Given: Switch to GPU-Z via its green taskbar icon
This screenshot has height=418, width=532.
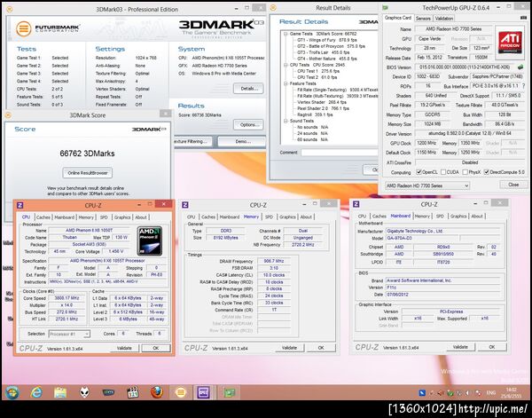Looking at the screenshot, I should [x=230, y=393].
